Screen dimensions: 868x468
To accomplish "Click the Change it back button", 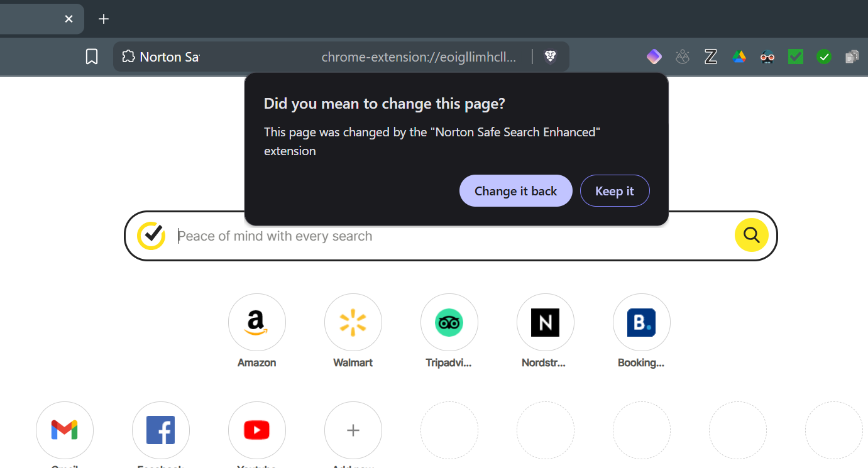I will click(516, 191).
